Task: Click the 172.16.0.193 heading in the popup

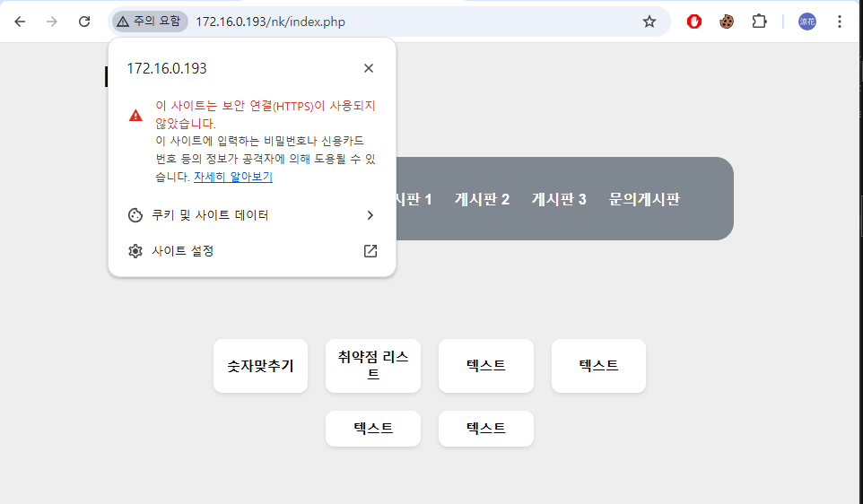Action: (x=167, y=68)
